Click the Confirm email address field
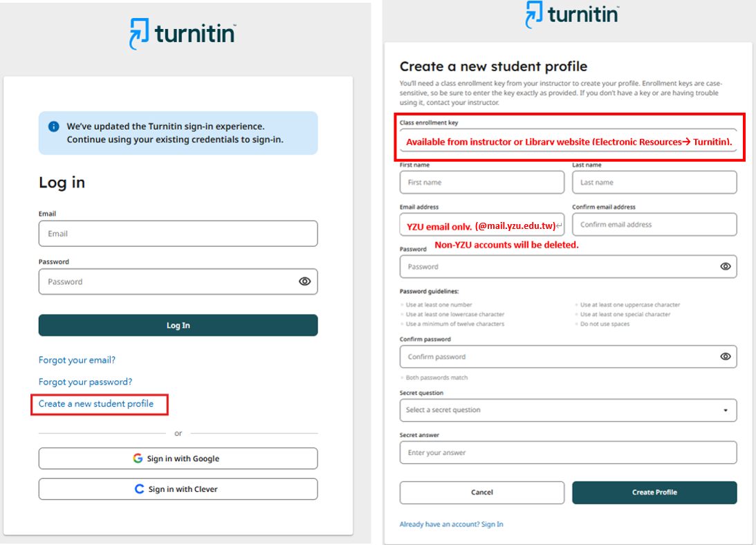This screenshot has height=545, width=756. click(x=654, y=225)
